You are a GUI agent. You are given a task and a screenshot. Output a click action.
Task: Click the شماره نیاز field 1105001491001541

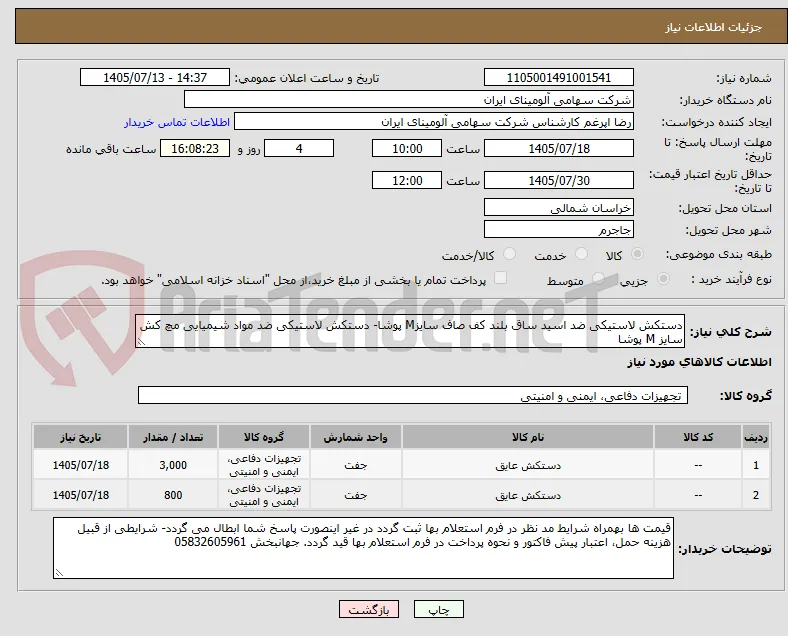[559, 78]
